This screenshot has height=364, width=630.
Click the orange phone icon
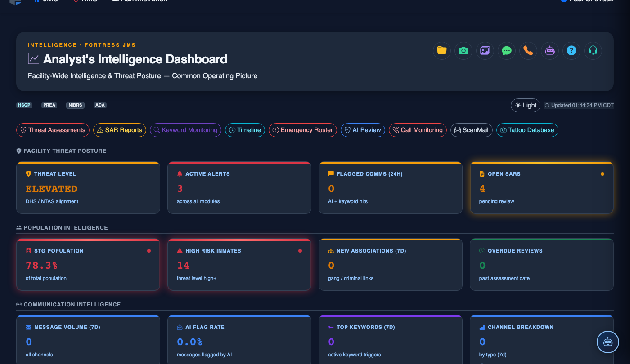click(x=528, y=51)
